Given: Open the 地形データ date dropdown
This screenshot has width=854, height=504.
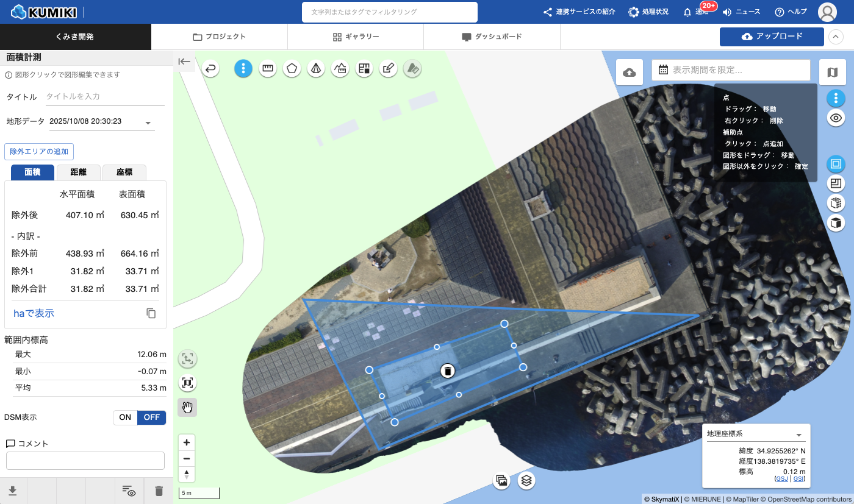Looking at the screenshot, I should coord(148,123).
